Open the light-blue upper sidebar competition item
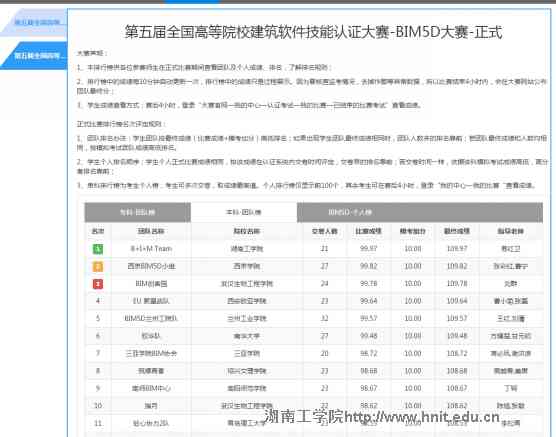The height and width of the screenshot is (437, 556). [x=35, y=23]
